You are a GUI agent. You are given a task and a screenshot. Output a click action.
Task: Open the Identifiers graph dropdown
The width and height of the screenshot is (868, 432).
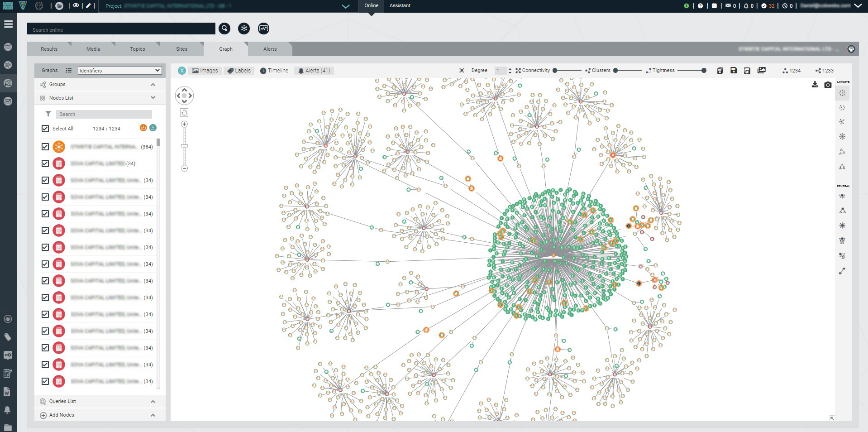click(x=119, y=70)
